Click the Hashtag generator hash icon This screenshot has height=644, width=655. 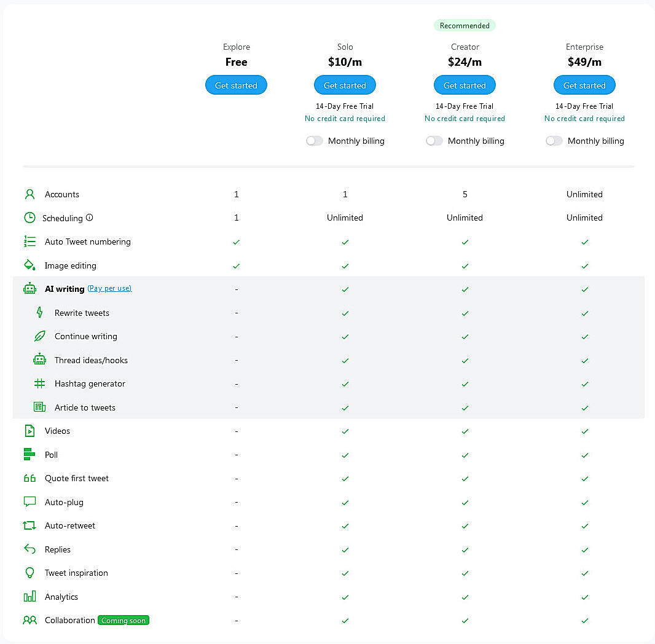click(x=40, y=383)
